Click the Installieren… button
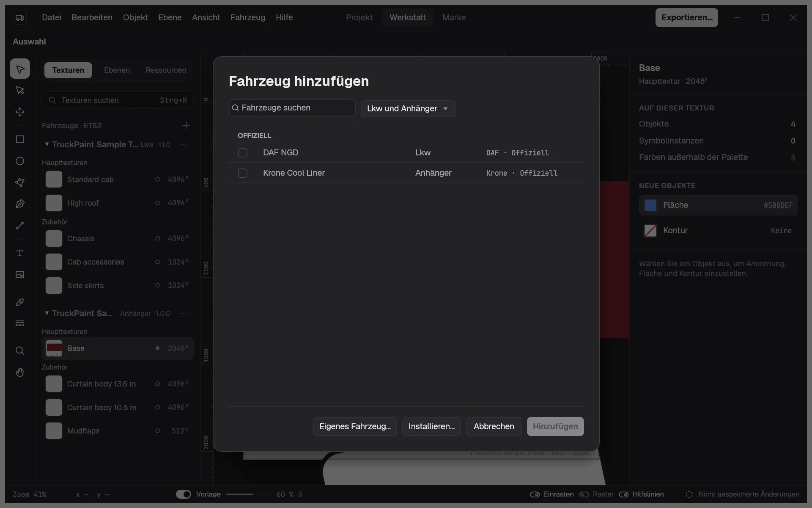 431,426
